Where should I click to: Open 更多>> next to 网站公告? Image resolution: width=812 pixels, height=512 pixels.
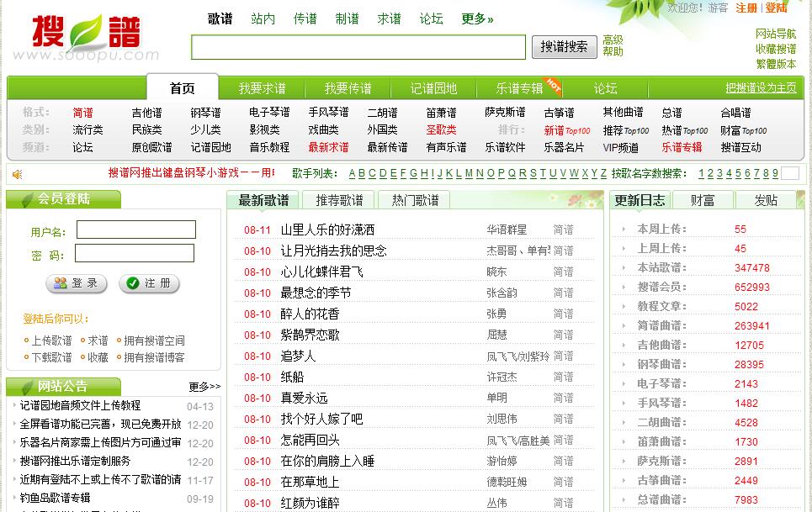[x=204, y=387]
